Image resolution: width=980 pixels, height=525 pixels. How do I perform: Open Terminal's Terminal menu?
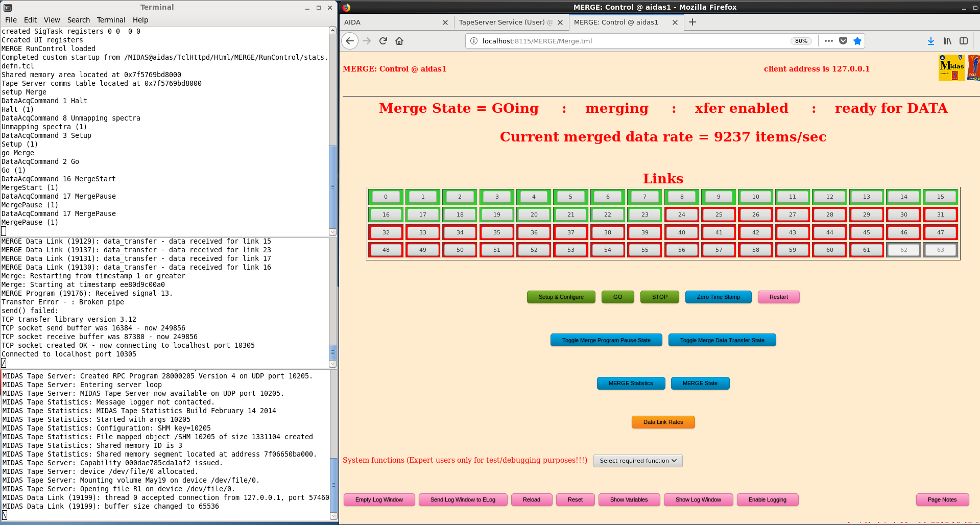(111, 20)
